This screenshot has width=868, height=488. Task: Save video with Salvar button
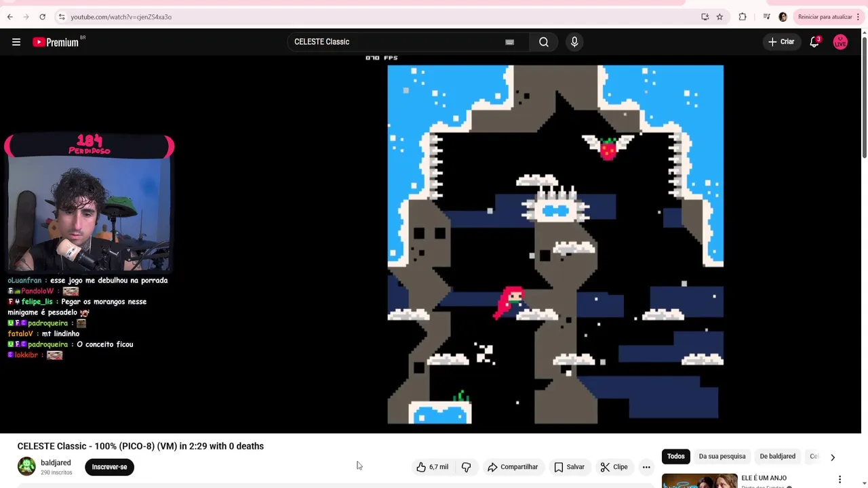569,467
